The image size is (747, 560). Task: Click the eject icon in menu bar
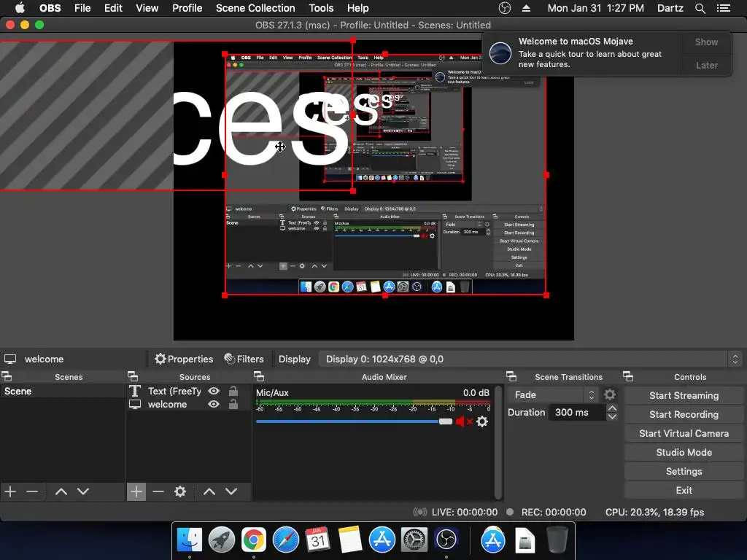(527, 8)
